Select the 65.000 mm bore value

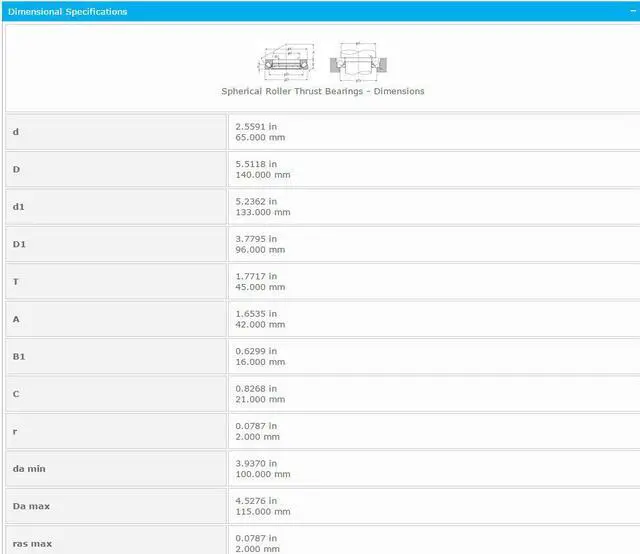[260, 137]
